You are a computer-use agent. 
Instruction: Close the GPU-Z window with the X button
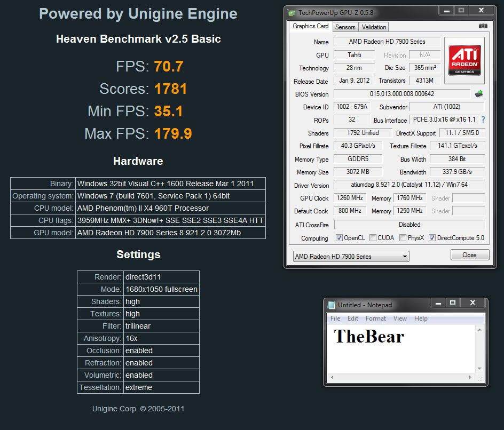coord(481,11)
